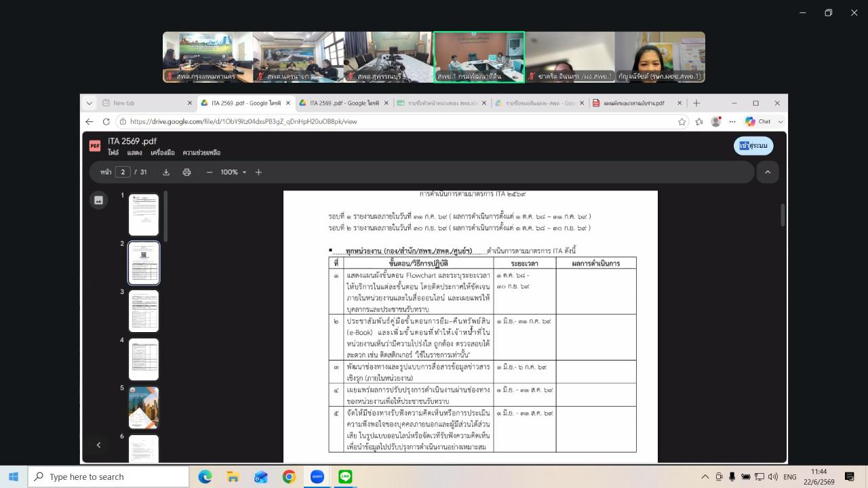Viewport: 868px width, 488px height.
Task: Open the tab search dropdown arrow
Action: pyautogui.click(x=89, y=103)
